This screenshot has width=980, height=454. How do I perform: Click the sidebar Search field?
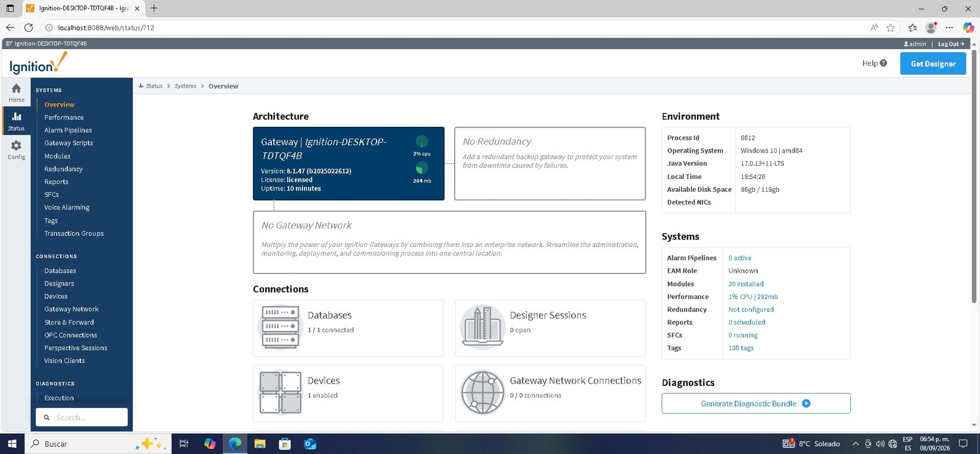[81, 417]
